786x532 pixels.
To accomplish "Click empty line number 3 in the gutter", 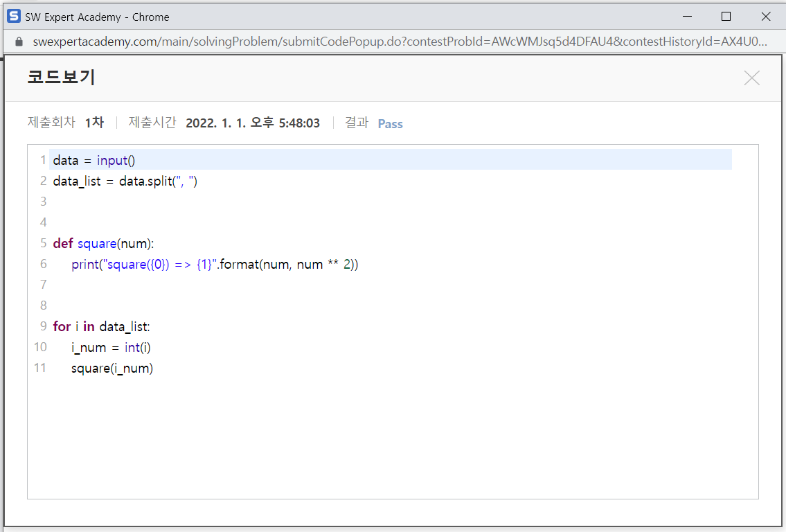I will coord(44,202).
